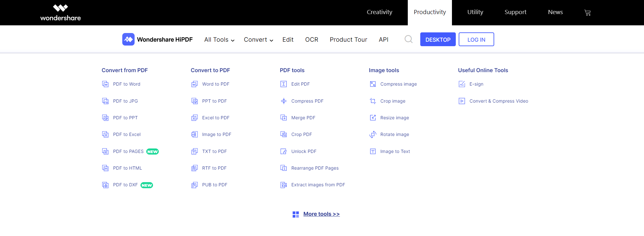
Task: Click the PPT to PDF icon
Action: click(195, 101)
